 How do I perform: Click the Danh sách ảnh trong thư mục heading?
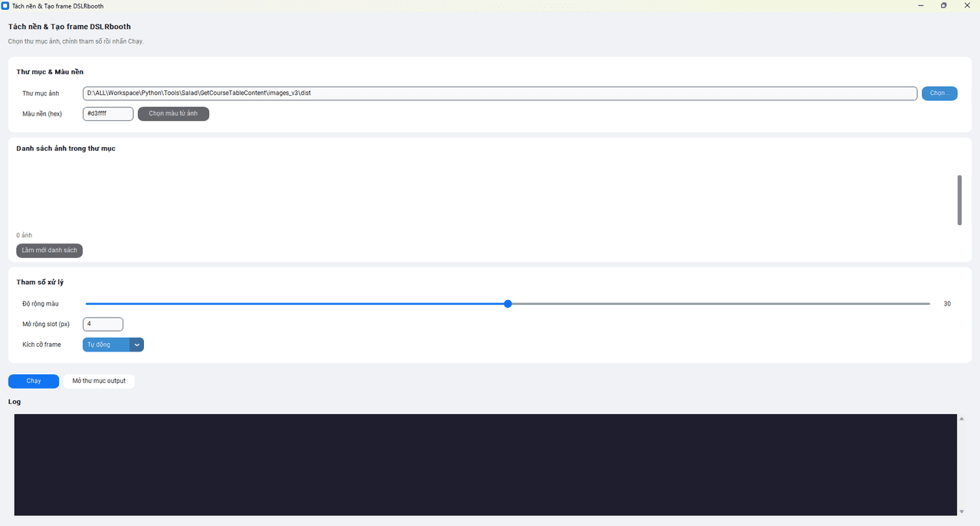(x=66, y=149)
